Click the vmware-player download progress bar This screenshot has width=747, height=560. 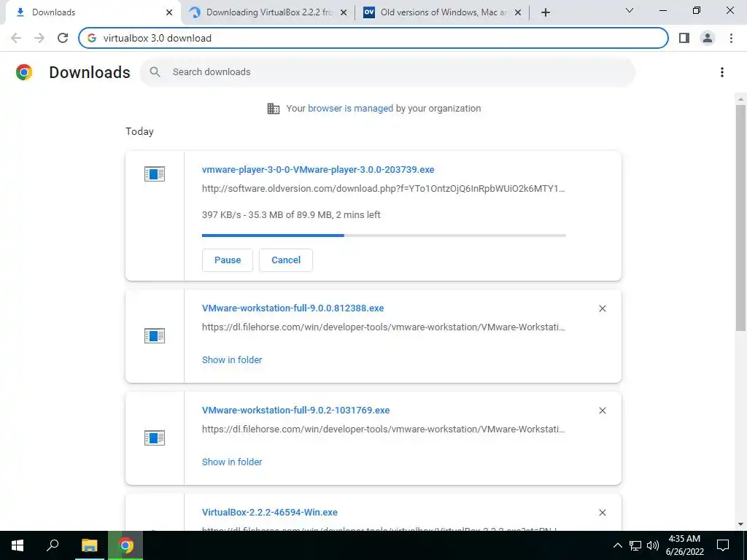pyautogui.click(x=384, y=236)
